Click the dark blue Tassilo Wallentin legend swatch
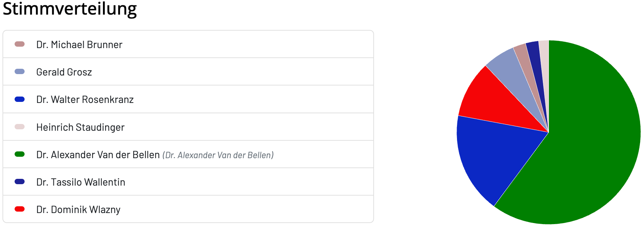The width and height of the screenshot is (644, 228). click(x=20, y=182)
